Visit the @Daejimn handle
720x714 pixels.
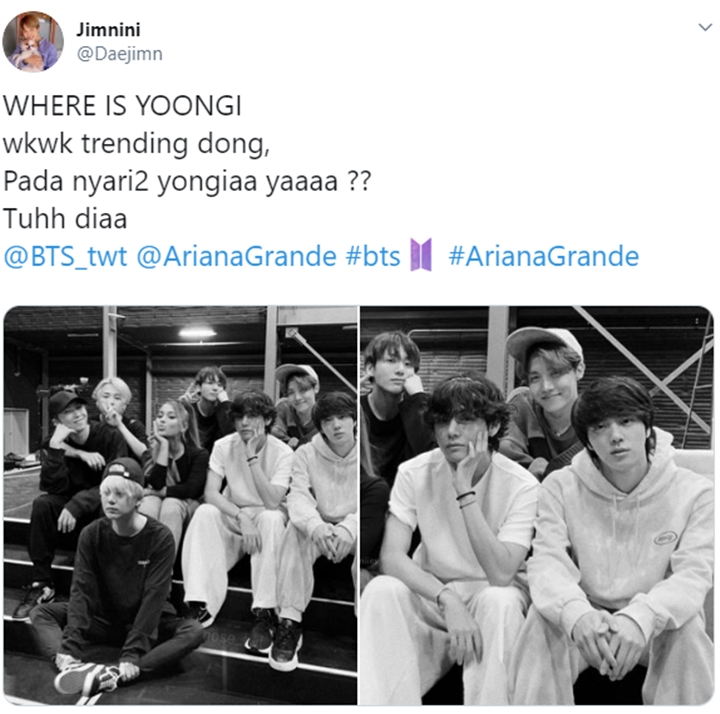click(119, 54)
